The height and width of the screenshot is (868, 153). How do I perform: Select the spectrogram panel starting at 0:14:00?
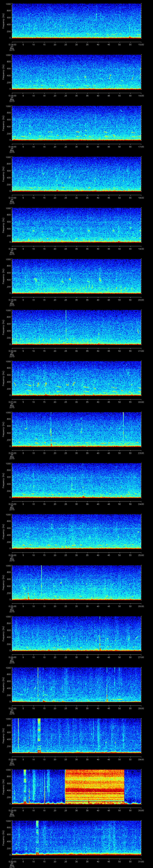[76, 21]
